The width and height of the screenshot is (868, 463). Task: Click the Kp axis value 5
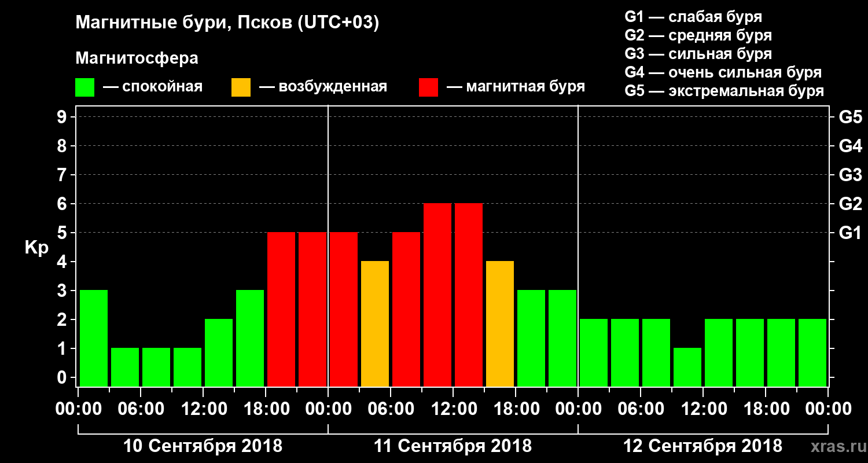63,233
